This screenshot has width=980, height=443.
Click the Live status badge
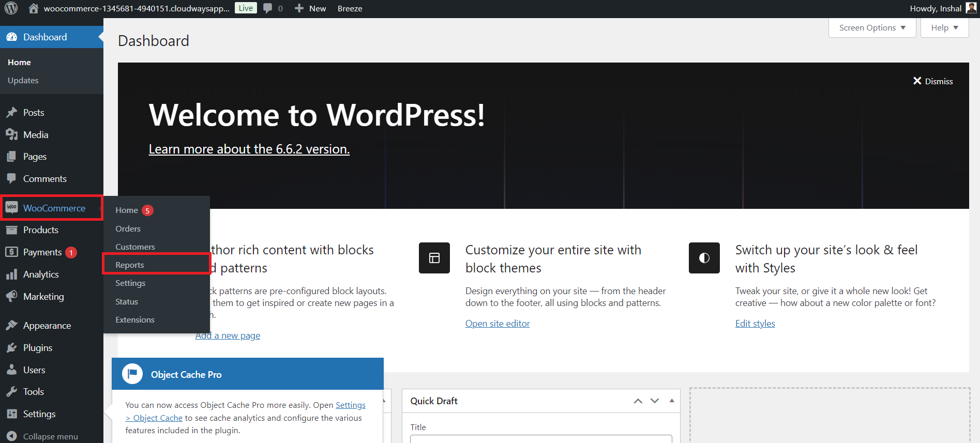point(246,8)
